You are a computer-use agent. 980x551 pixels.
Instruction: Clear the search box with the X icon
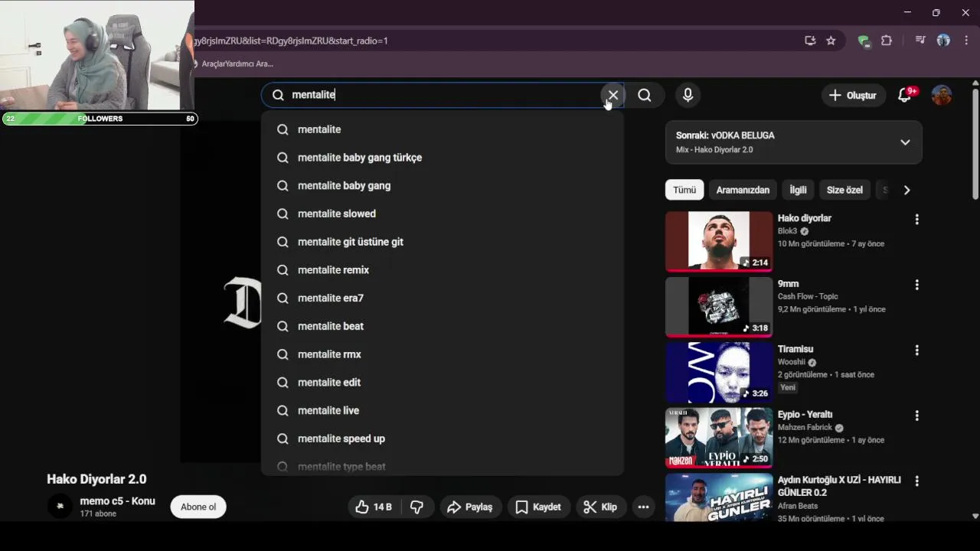tap(612, 95)
